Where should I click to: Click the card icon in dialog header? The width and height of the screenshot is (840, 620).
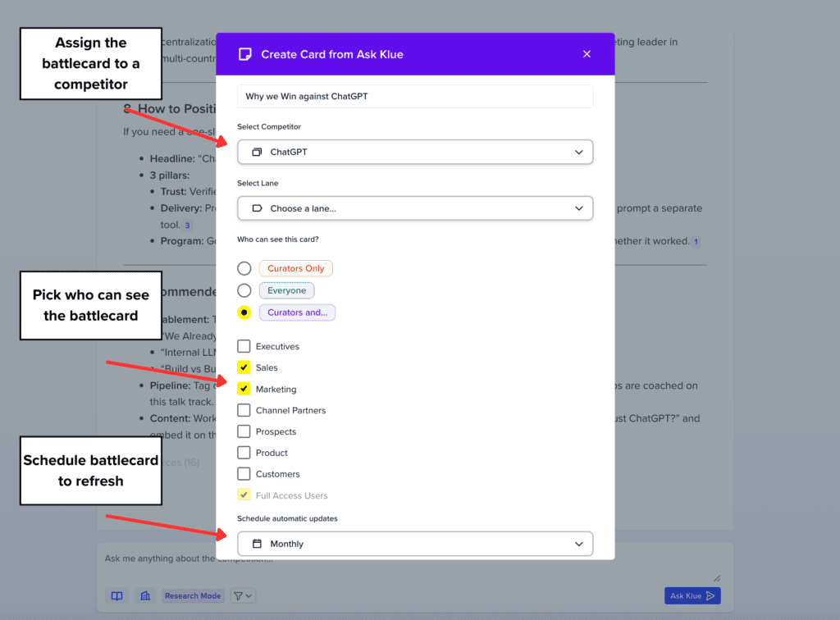[244, 54]
